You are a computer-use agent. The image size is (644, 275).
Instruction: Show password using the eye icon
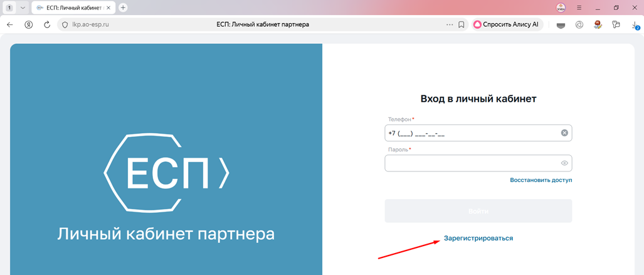coord(564,163)
